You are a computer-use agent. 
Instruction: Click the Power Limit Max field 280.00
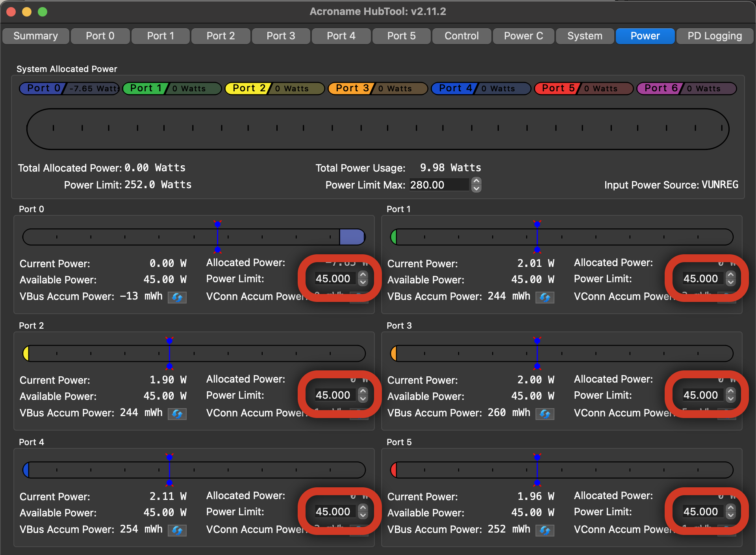(439, 185)
